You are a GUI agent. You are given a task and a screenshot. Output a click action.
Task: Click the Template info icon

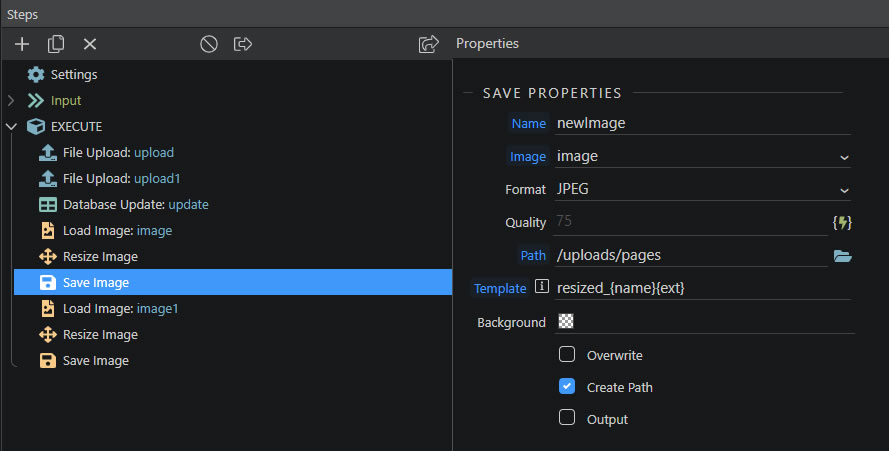point(541,286)
